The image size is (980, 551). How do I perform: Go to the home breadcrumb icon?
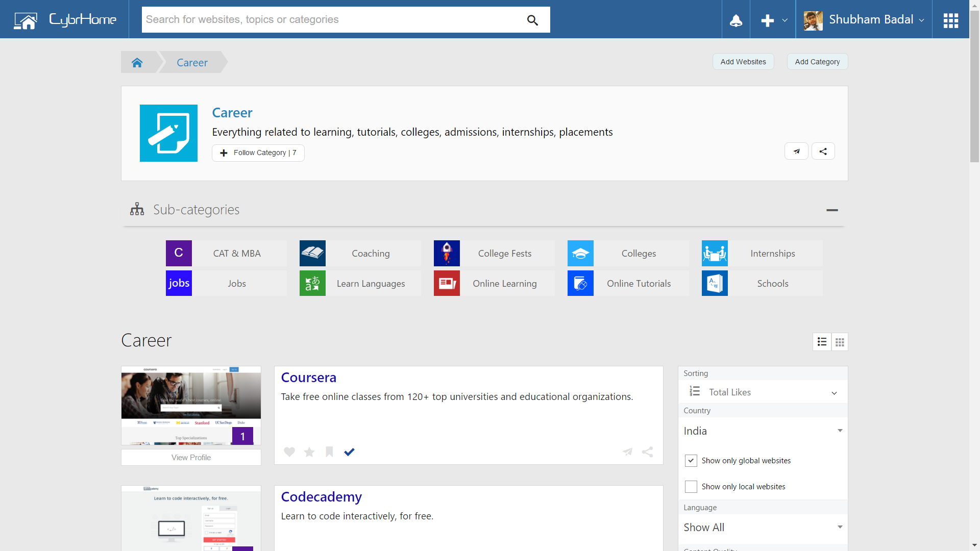tap(137, 62)
